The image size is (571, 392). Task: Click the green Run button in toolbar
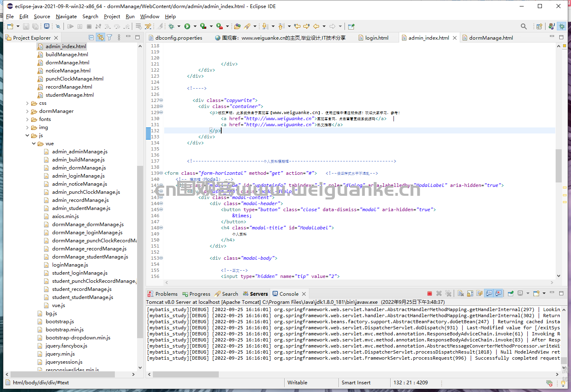pyautogui.click(x=187, y=26)
